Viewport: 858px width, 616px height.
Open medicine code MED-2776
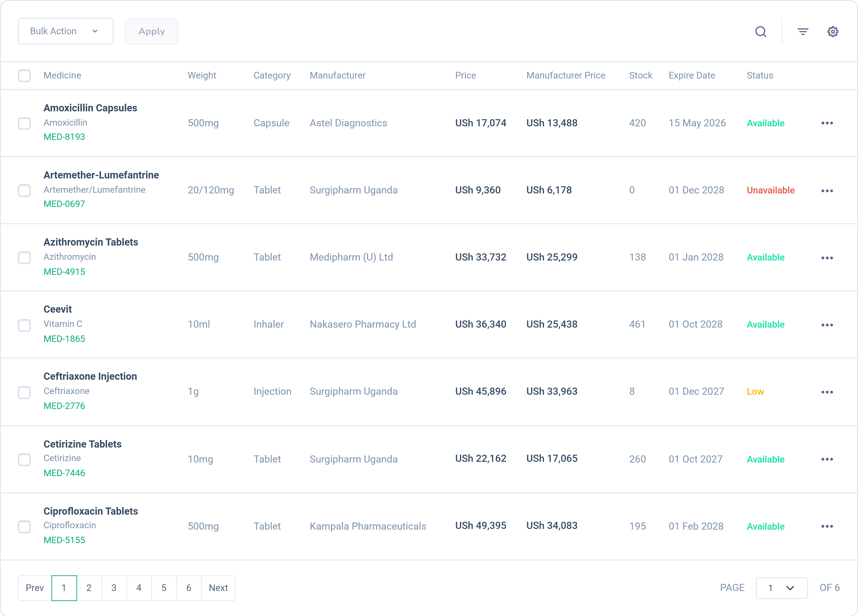(x=64, y=406)
